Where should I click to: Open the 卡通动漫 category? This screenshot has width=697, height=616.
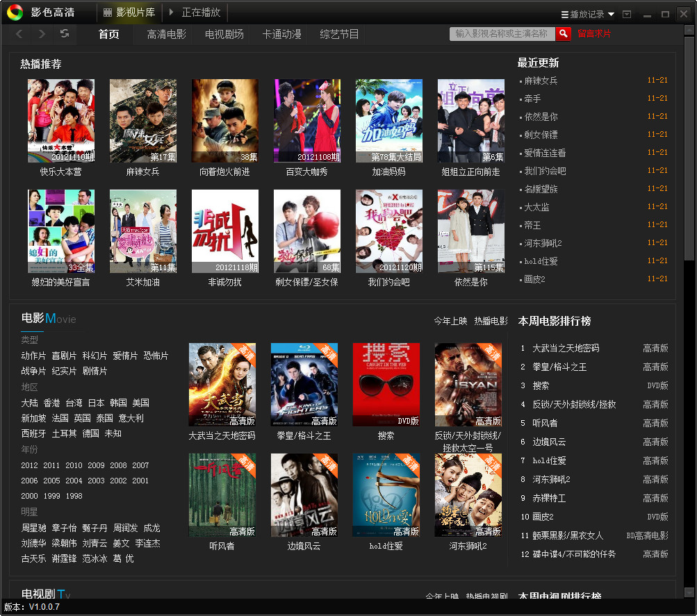pyautogui.click(x=281, y=34)
